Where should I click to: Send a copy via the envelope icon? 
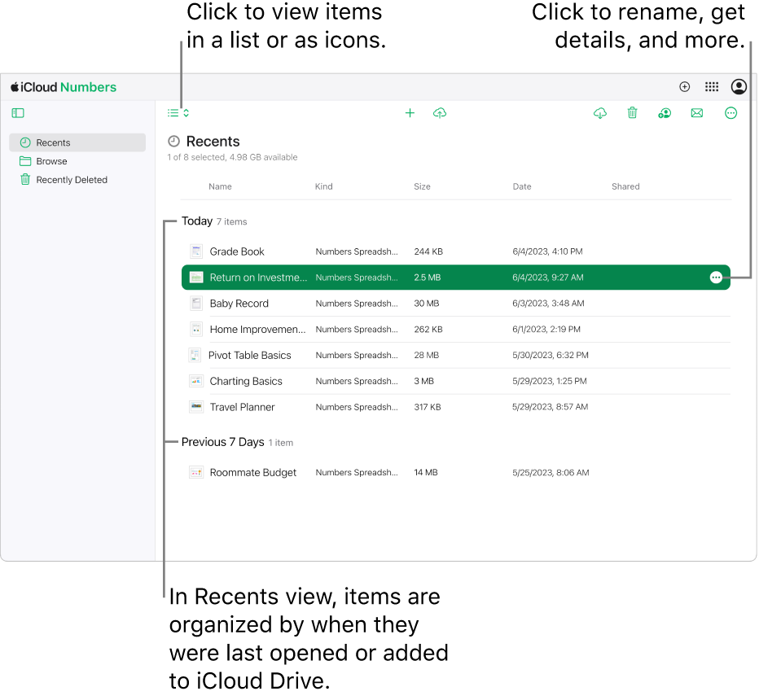tap(697, 113)
